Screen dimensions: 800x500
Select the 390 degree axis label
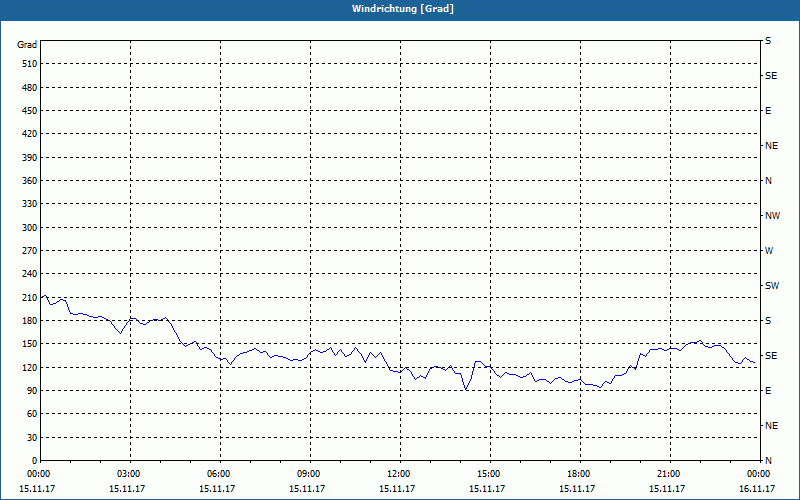(x=30, y=157)
